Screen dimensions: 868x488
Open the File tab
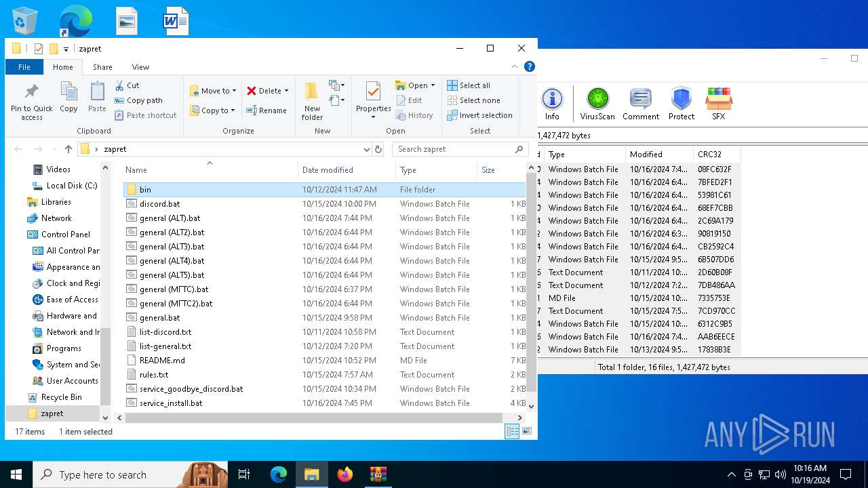pos(24,67)
